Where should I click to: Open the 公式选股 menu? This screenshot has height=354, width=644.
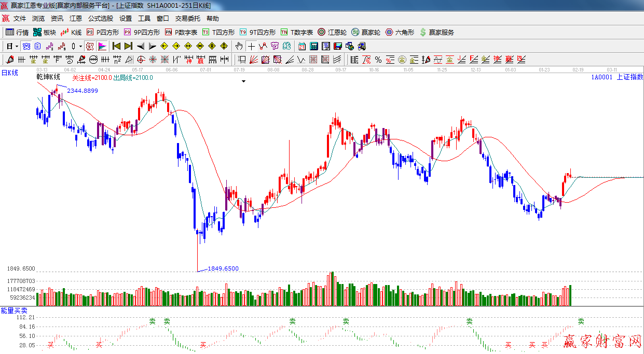coord(100,19)
